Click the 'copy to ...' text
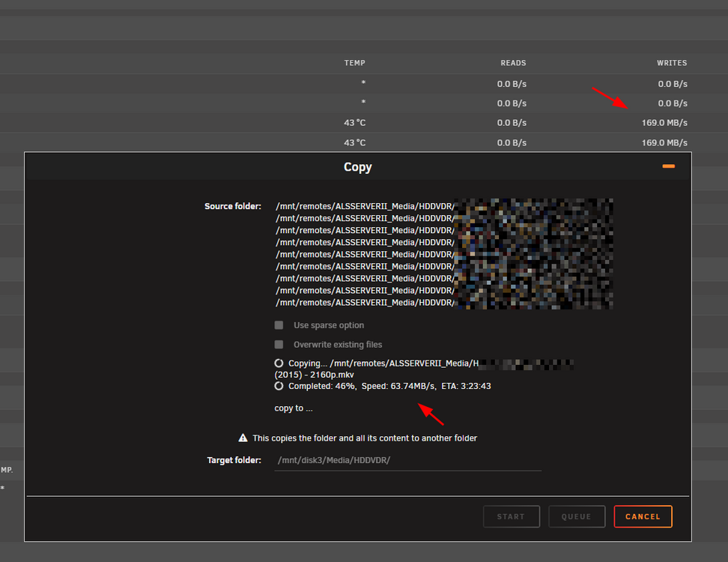 [x=294, y=408]
